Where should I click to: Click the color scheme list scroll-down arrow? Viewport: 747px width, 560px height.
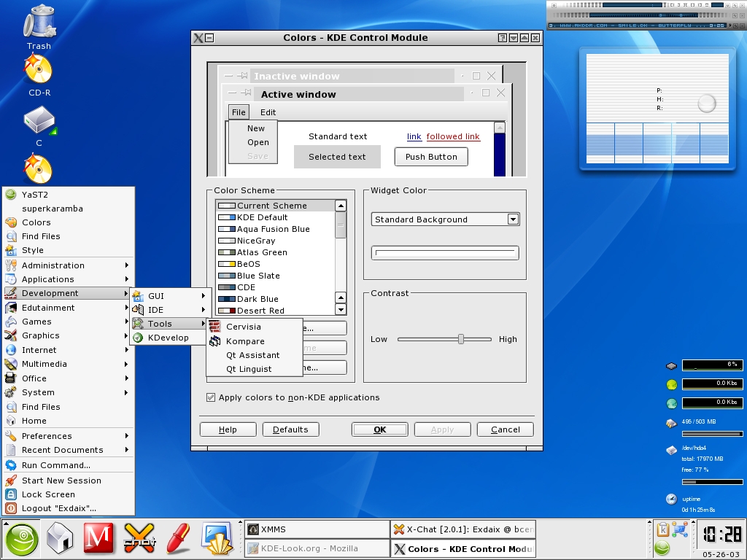pos(341,309)
